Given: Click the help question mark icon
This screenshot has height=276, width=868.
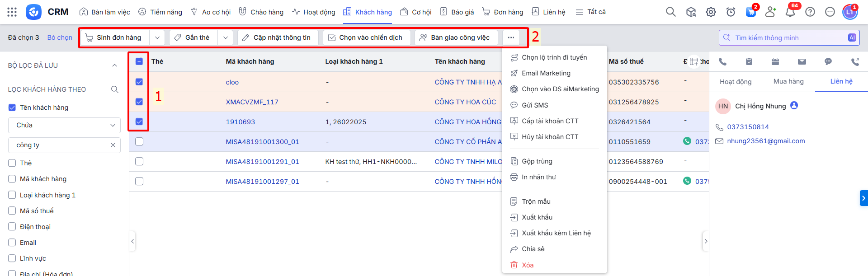Looking at the screenshot, I should coord(810,12).
